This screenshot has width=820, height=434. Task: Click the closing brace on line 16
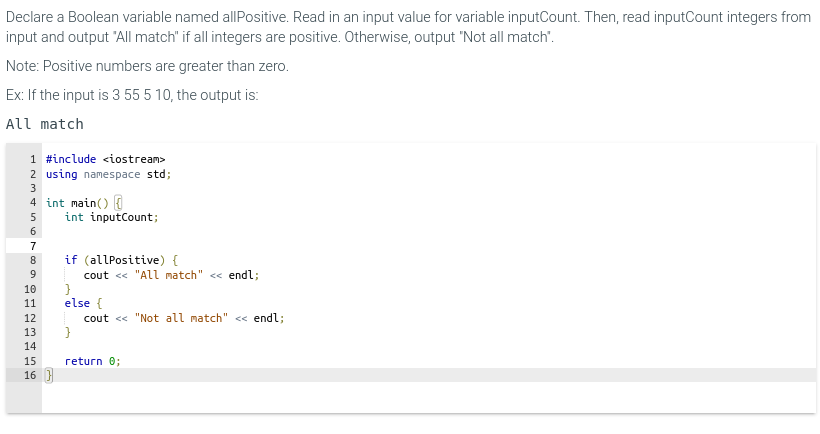(x=49, y=375)
